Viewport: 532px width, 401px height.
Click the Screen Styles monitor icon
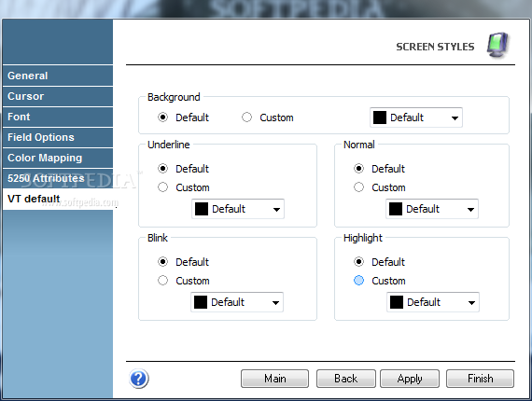497,46
